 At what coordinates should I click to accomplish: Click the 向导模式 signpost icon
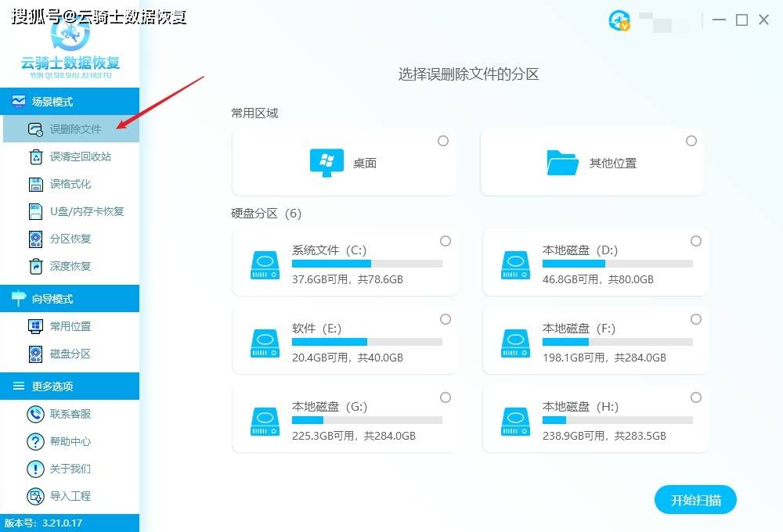(19, 298)
